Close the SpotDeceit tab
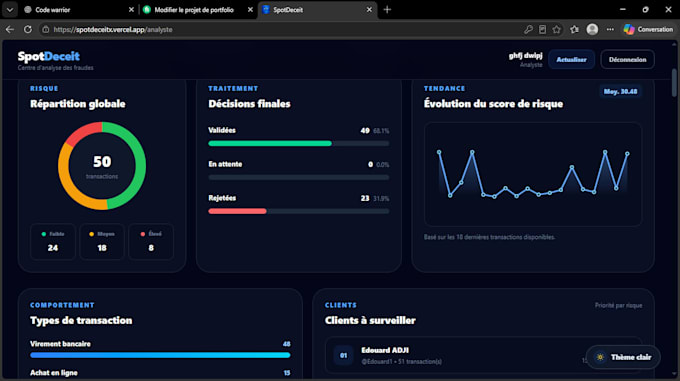Screen dimensions: 680x381 [x=369, y=10]
